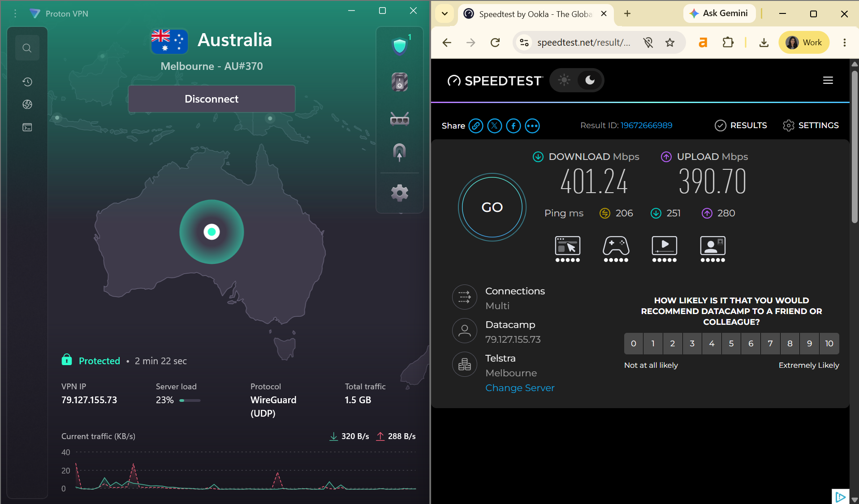Select rating 7 in the survey
Screen dimensions: 859x504
coord(770,344)
